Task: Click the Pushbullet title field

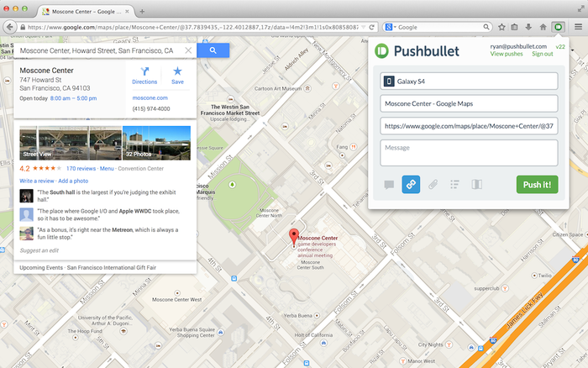Action: [x=469, y=103]
